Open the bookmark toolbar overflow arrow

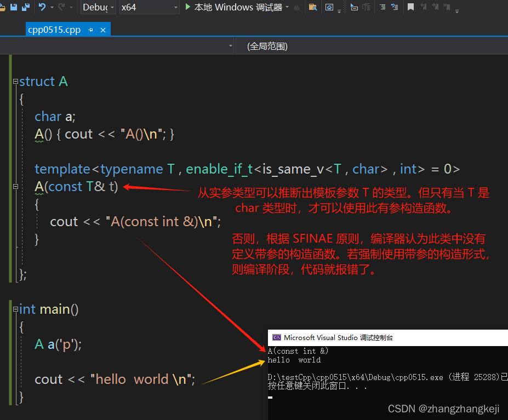pyautogui.click(x=457, y=11)
